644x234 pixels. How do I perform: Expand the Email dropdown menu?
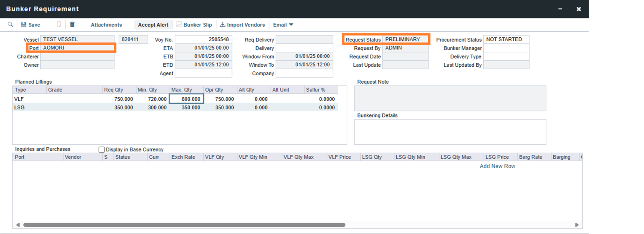click(x=283, y=25)
